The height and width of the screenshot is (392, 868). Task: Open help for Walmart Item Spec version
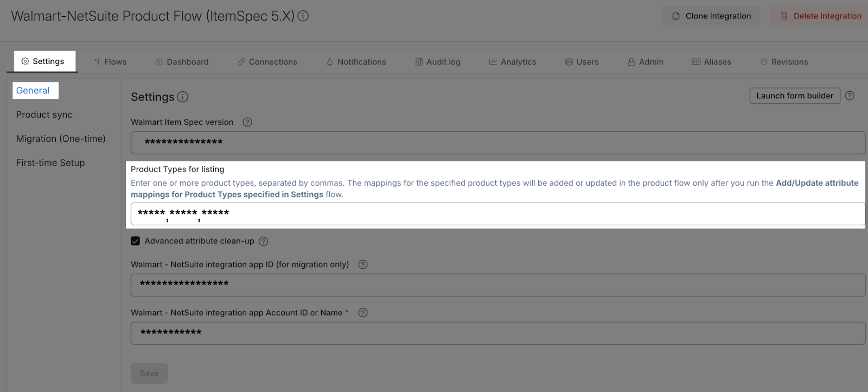click(x=247, y=122)
